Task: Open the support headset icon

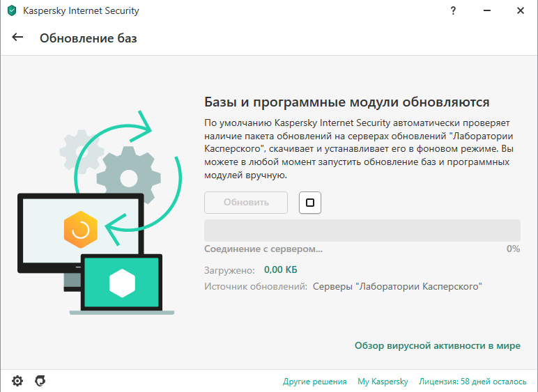Action: tap(40, 381)
